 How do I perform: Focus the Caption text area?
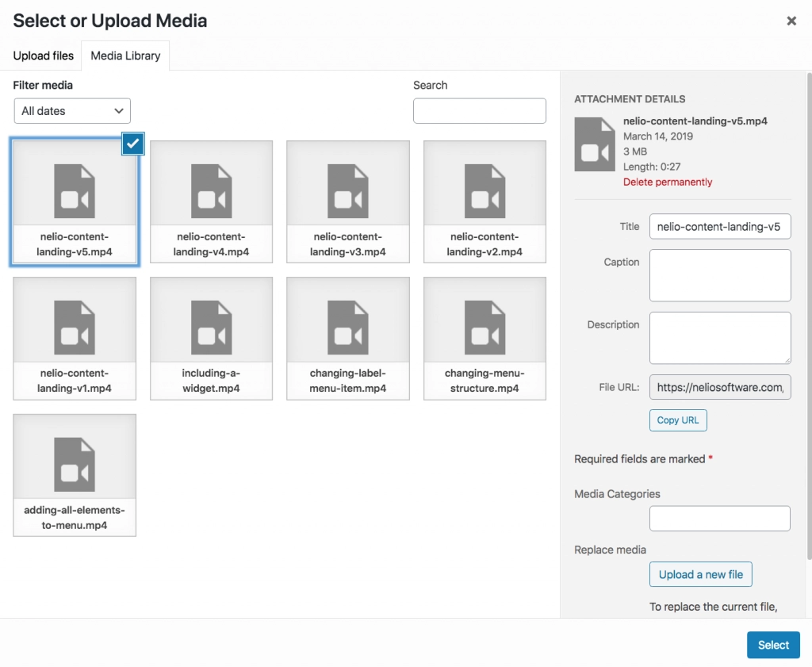720,275
